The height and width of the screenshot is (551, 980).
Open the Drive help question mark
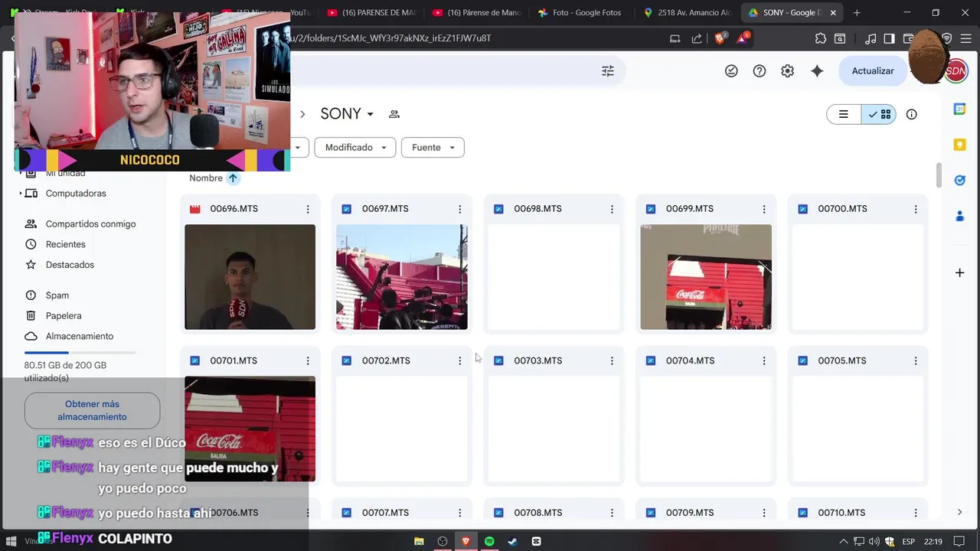(x=759, y=71)
